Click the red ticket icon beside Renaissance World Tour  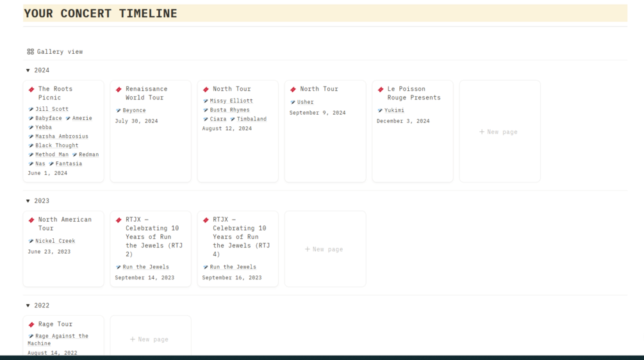(119, 90)
